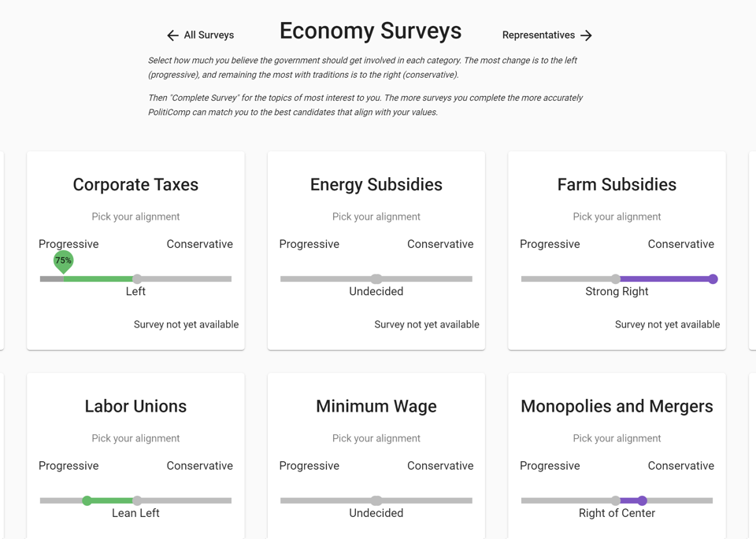This screenshot has width=756, height=539.
Task: Click "Survey not yet available" under Farm Subsidies
Action: 667,324
